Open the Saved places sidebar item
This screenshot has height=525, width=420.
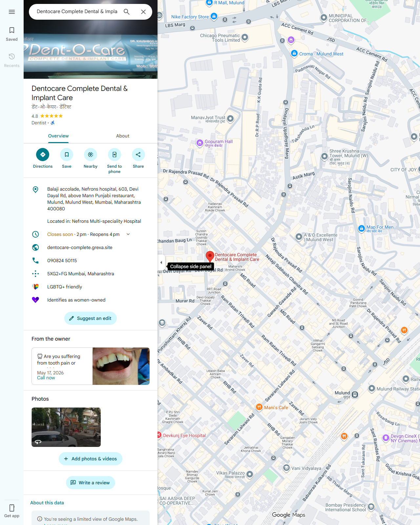coord(12,34)
